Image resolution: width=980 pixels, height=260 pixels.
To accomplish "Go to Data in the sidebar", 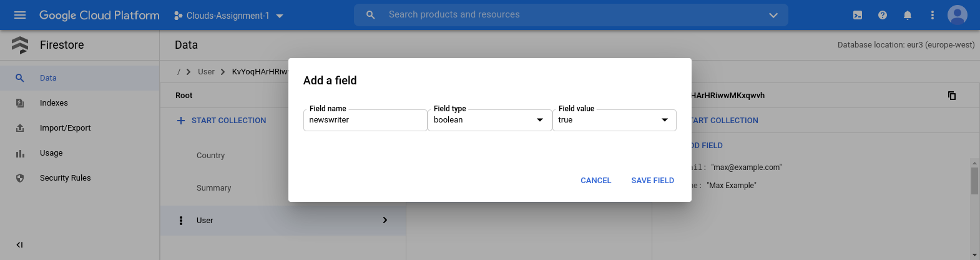I will (x=48, y=78).
